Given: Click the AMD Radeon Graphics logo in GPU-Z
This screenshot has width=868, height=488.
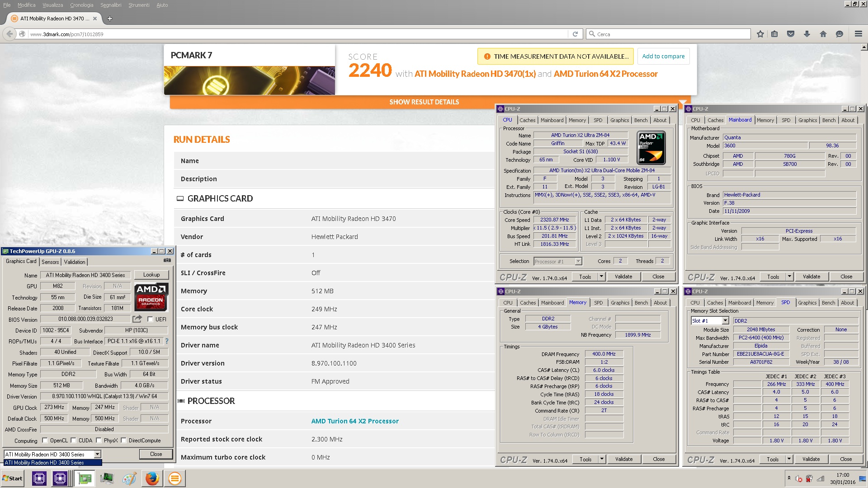Looking at the screenshot, I should [151, 296].
